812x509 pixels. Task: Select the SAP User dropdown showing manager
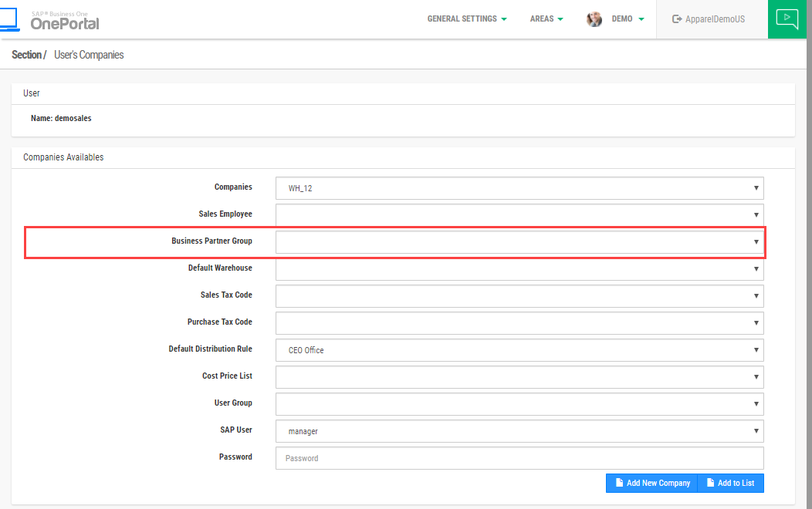[519, 431]
